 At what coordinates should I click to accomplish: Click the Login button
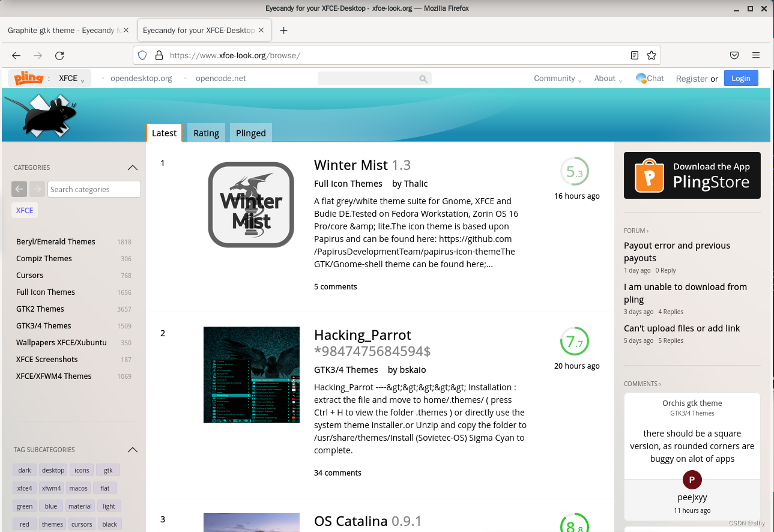[x=741, y=78]
